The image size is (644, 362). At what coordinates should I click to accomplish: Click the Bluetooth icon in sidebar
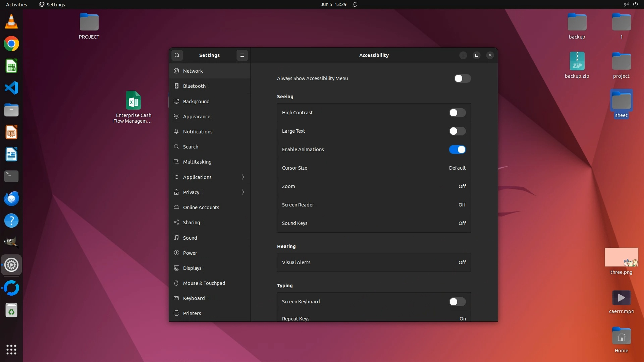coord(176,86)
